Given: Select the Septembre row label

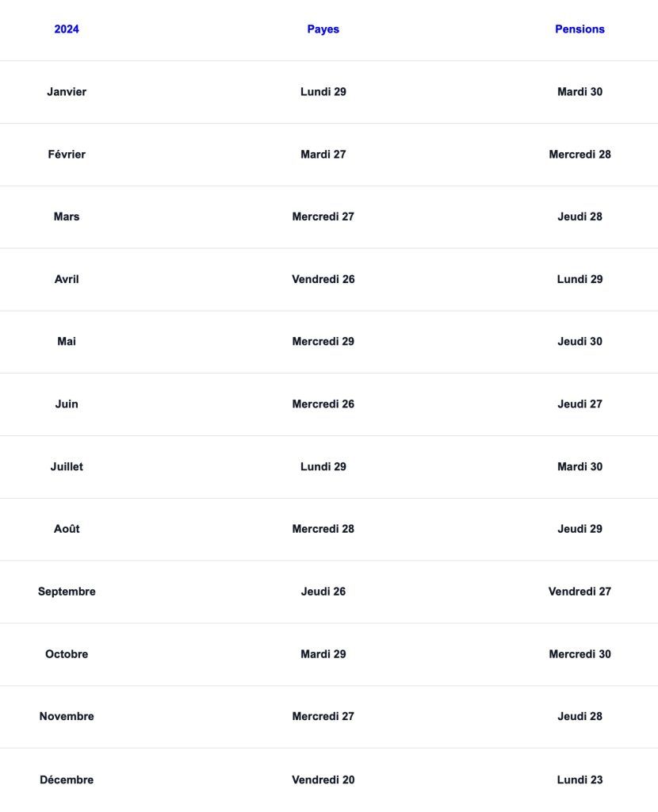Looking at the screenshot, I should tap(67, 592).
